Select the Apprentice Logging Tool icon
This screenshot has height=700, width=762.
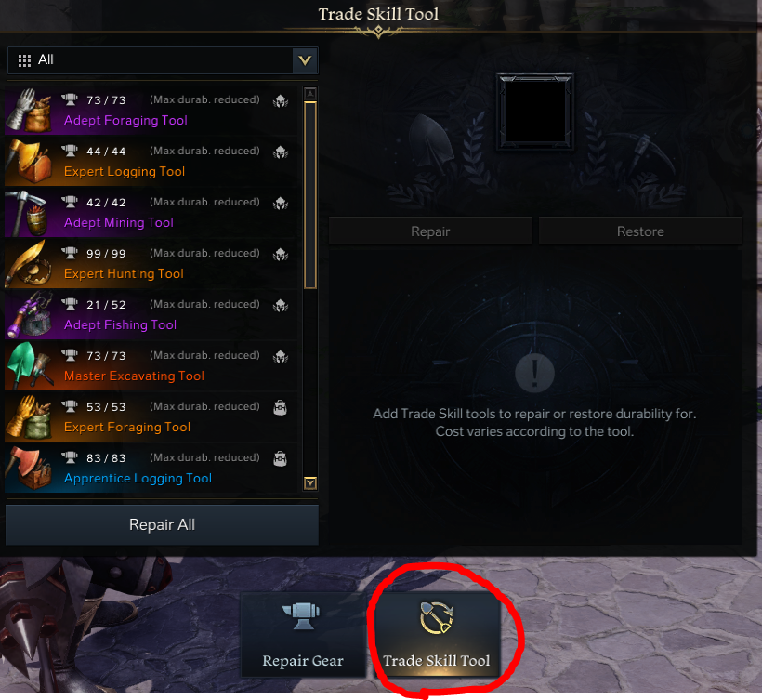click(x=29, y=469)
